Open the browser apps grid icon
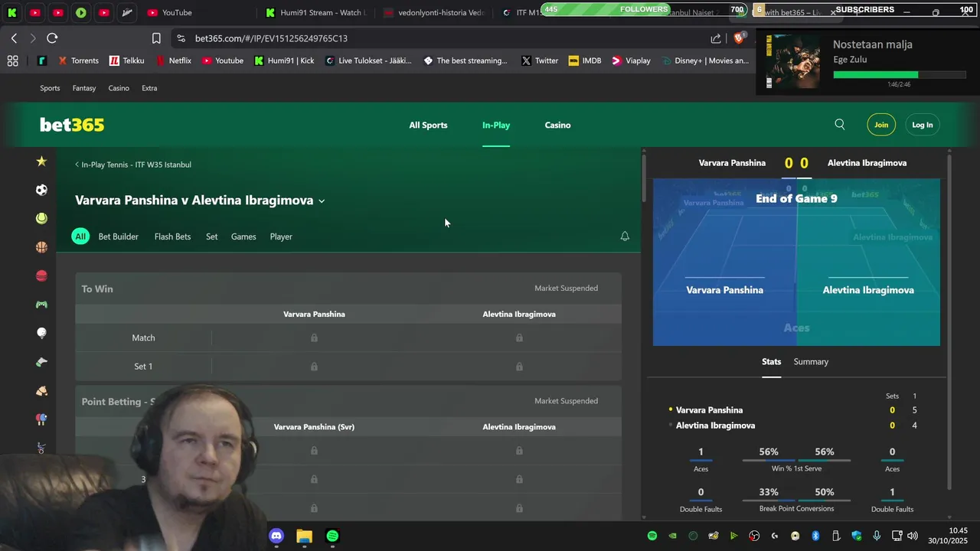 [x=12, y=60]
